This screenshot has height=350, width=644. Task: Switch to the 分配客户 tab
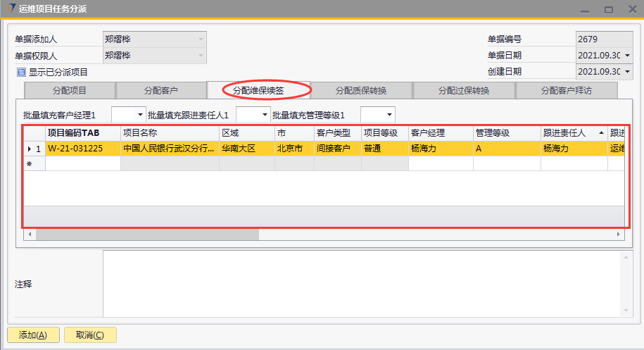[160, 91]
